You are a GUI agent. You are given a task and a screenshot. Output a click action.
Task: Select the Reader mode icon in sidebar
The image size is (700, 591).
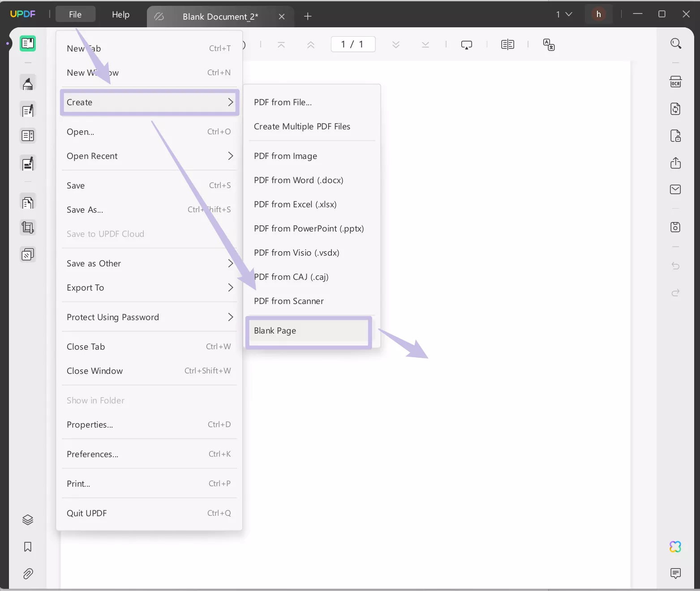tap(28, 43)
